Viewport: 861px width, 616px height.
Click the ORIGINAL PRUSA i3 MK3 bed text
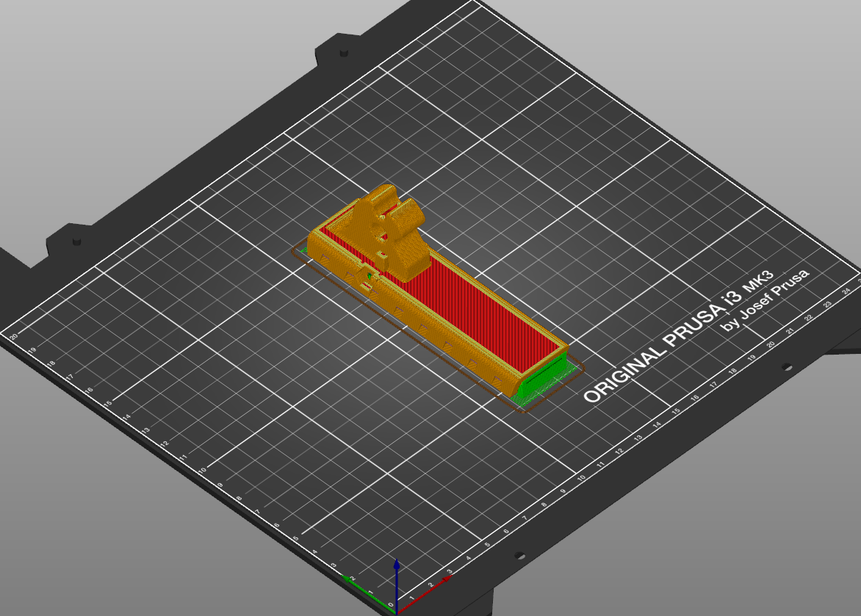tap(679, 336)
